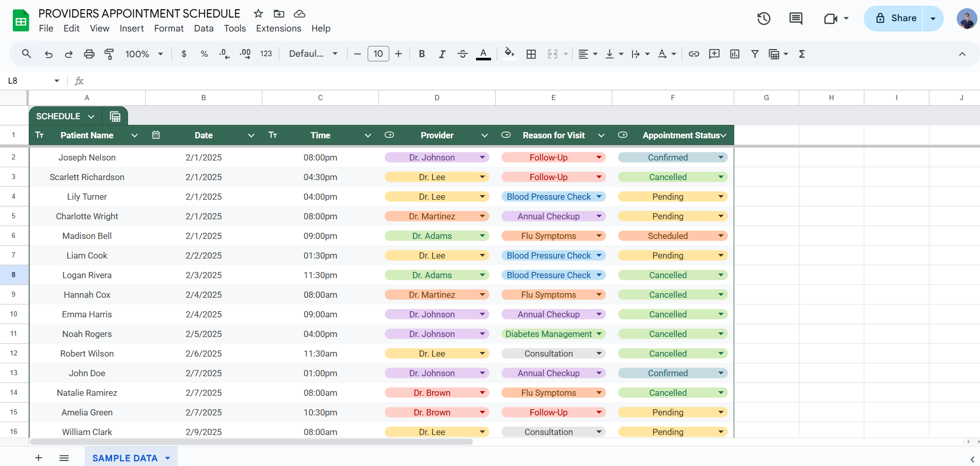
Task: Open the table view icon beside SCHEDULE
Action: coord(115,117)
